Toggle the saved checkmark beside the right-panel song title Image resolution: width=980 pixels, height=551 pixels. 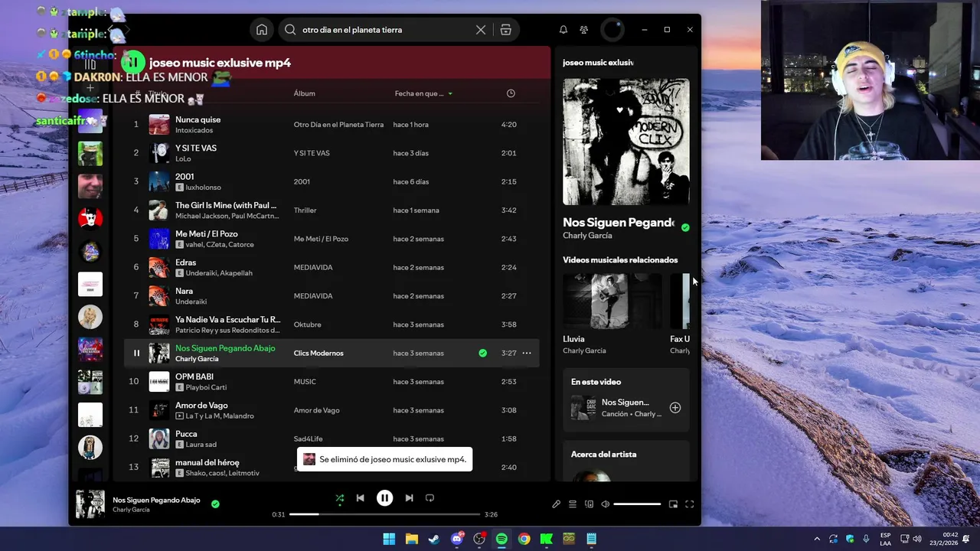[x=685, y=227]
